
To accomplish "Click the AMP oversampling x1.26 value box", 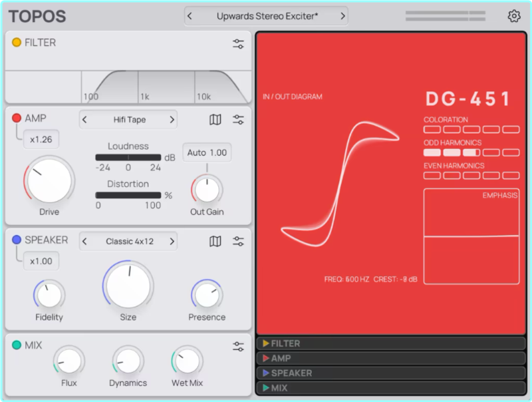I will coord(41,140).
